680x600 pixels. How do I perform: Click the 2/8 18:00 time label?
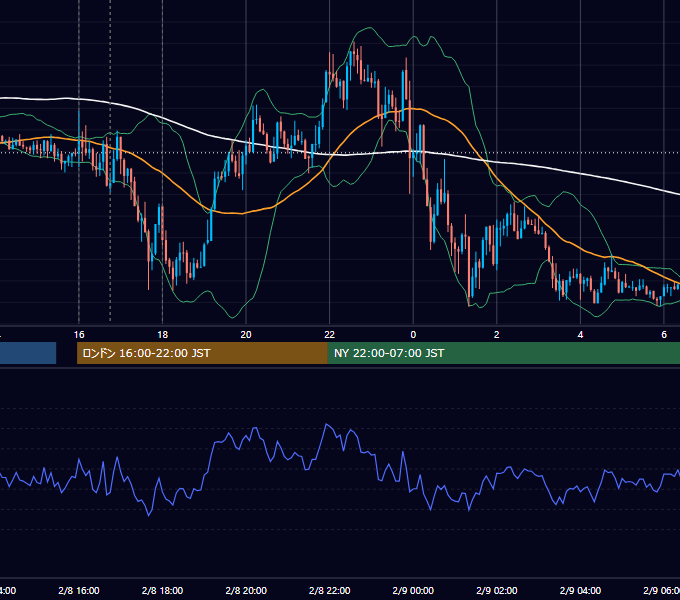(x=163, y=590)
